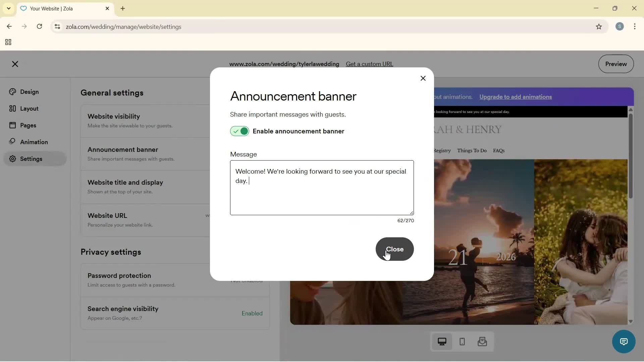Open the FAQs navigation item
The image size is (644, 362).
pyautogui.click(x=499, y=150)
